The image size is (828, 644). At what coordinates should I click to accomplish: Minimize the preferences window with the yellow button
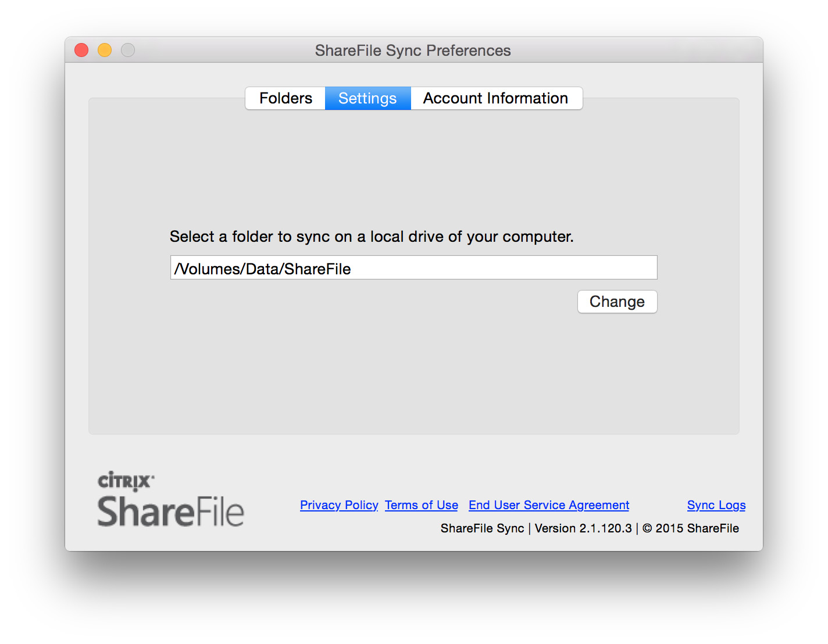(x=105, y=51)
